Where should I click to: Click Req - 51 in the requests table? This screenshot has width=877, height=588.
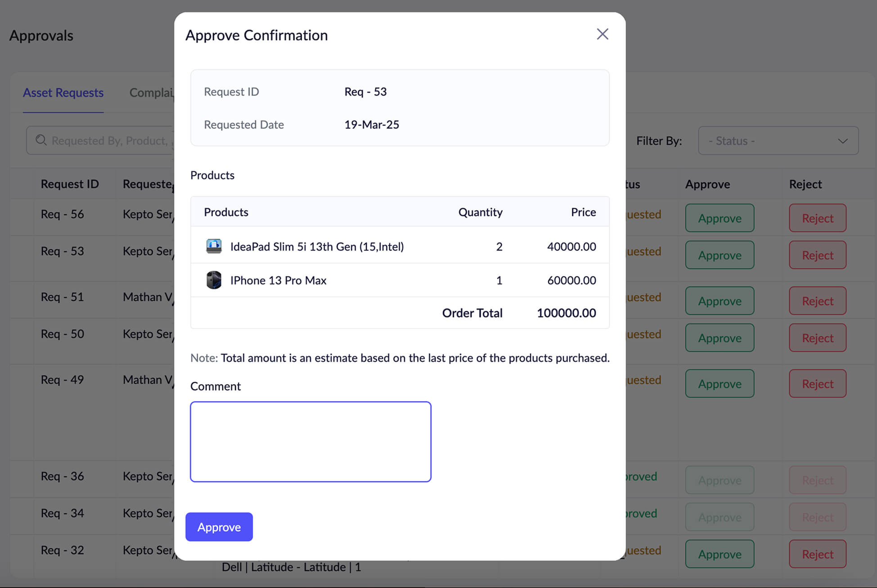[x=62, y=297]
